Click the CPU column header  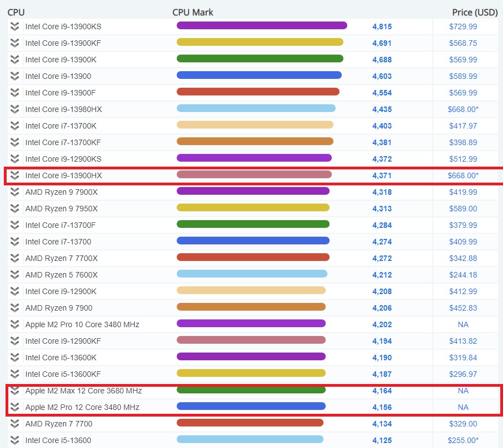(16, 12)
